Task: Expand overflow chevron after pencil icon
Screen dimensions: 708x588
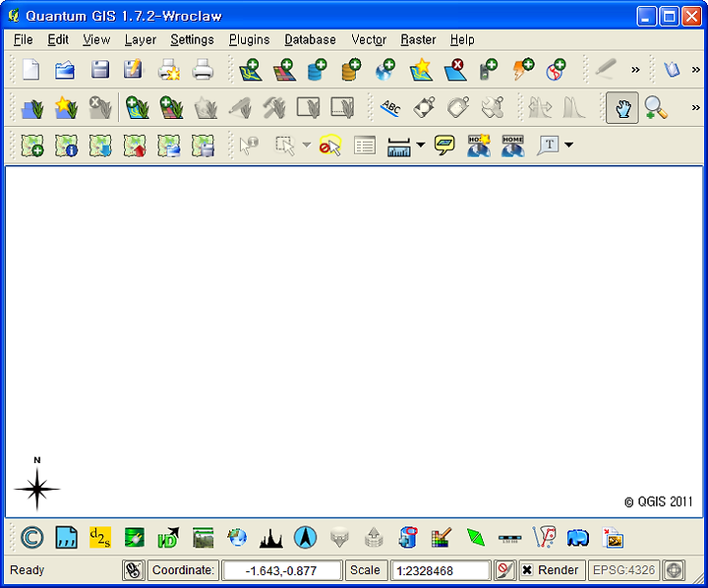Action: pyautogui.click(x=635, y=70)
